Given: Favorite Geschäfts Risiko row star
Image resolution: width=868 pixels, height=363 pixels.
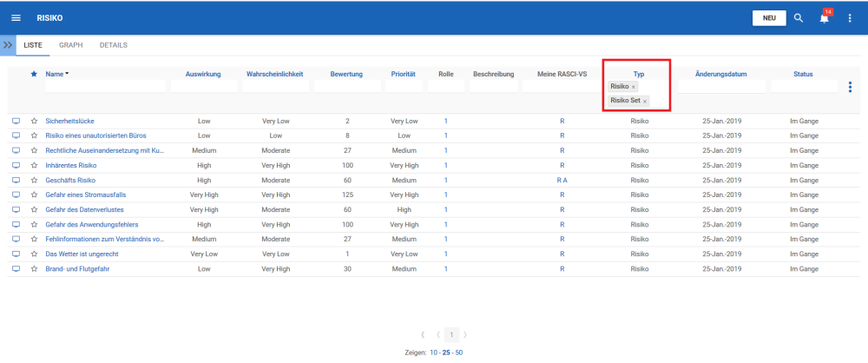Looking at the screenshot, I should [34, 180].
